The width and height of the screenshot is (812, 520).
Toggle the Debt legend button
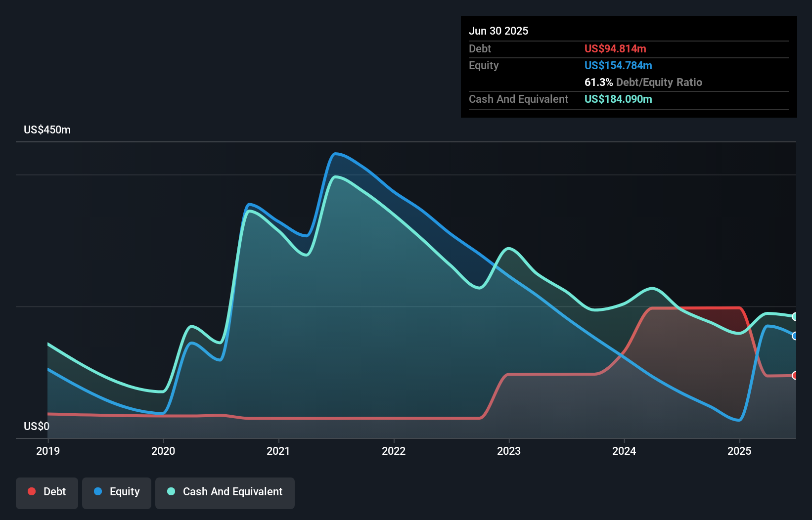click(x=47, y=493)
